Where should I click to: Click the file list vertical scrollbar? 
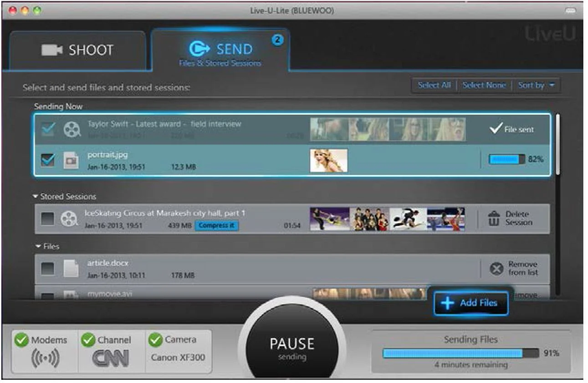(558, 145)
